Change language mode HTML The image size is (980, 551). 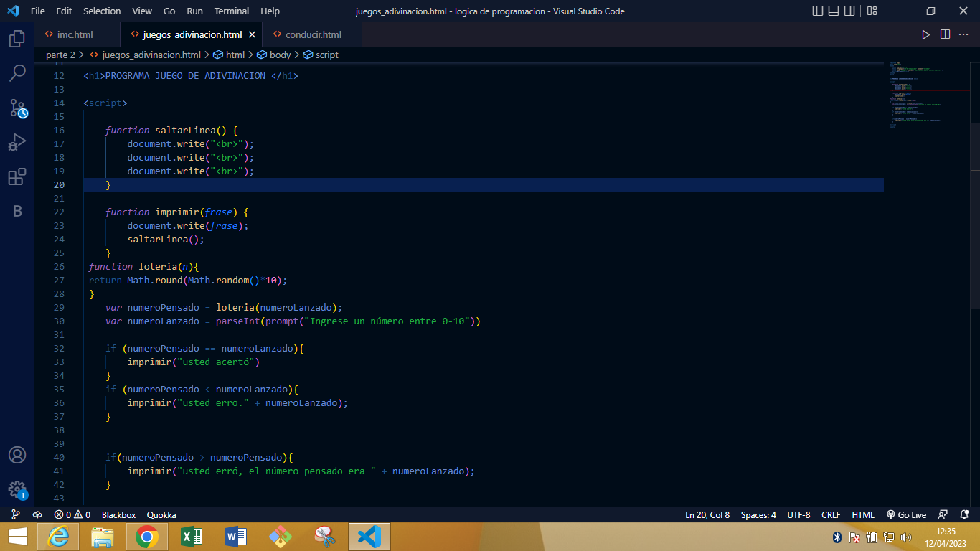coord(863,515)
